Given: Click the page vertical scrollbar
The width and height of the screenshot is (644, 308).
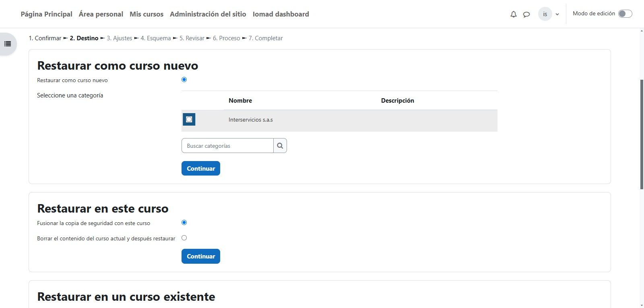Looking at the screenshot, I should pos(642,133).
